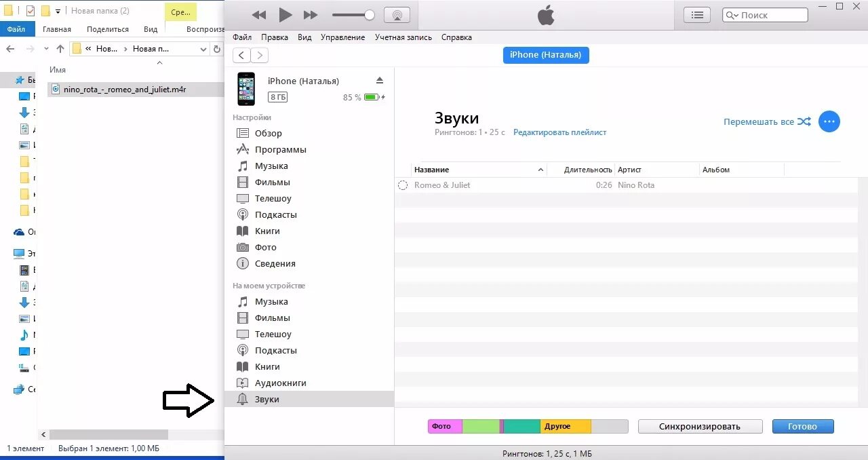Adjust the iTunes volume slider
This screenshot has width=868, height=460.
(x=353, y=15)
